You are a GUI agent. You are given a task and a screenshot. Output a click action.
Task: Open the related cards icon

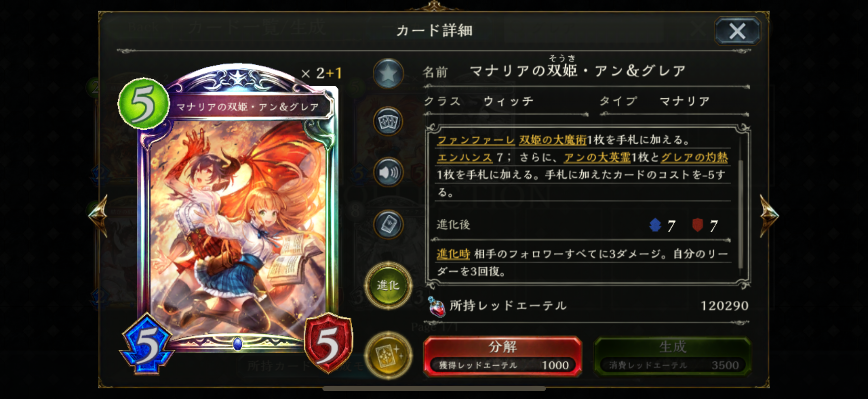(x=388, y=122)
